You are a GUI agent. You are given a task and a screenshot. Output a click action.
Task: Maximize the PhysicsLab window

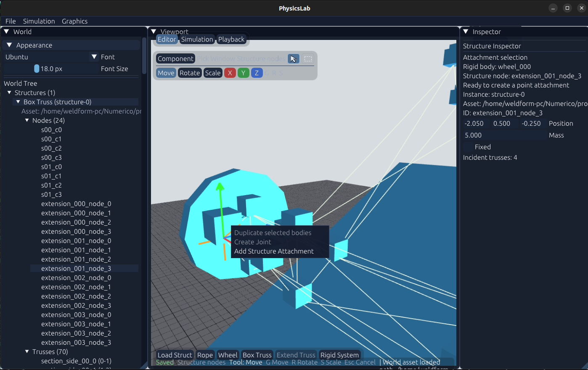[567, 8]
